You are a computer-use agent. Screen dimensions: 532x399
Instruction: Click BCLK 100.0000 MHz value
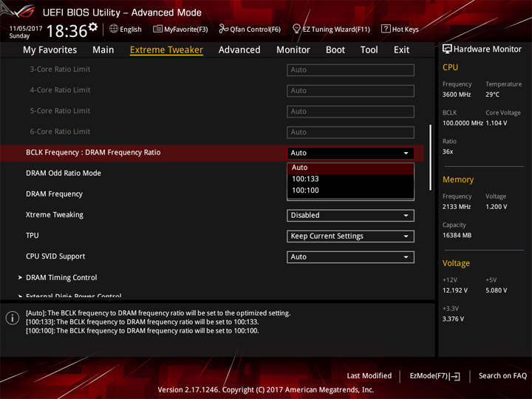[463, 123]
